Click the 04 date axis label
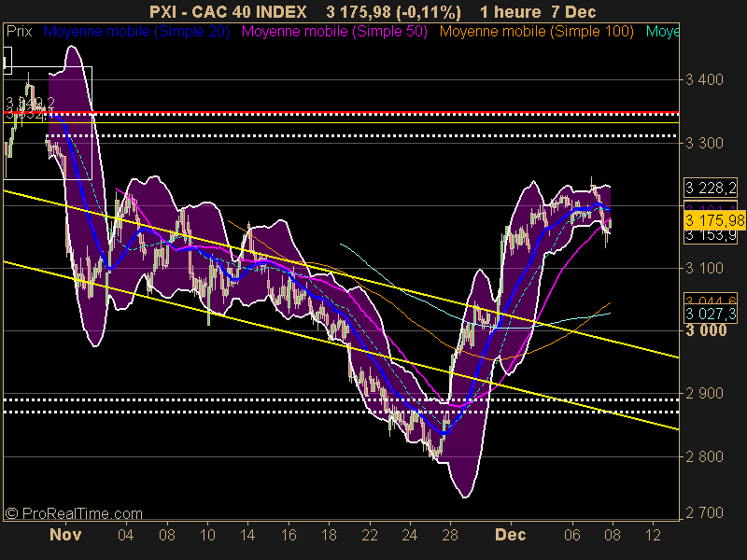The image size is (747, 560). 125,535
